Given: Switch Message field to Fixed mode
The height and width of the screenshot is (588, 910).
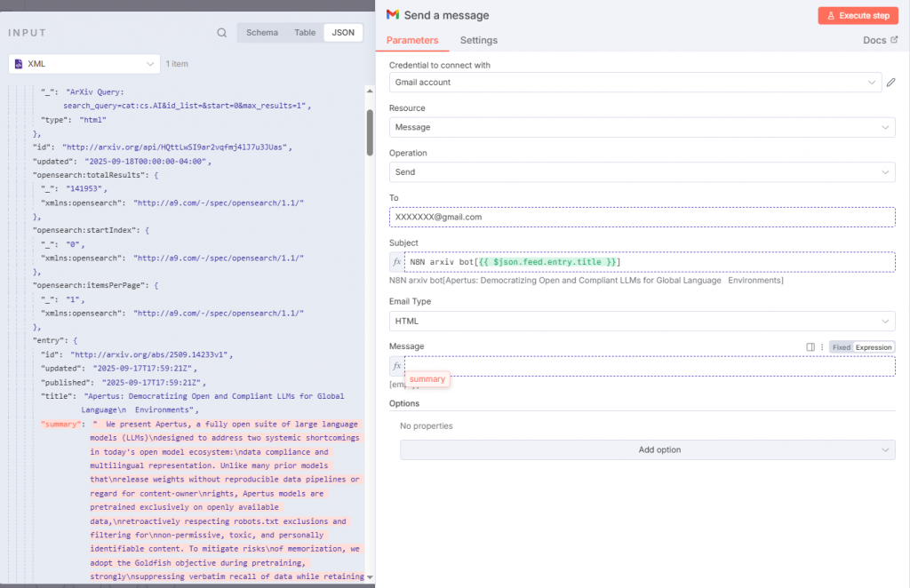Looking at the screenshot, I should [841, 347].
